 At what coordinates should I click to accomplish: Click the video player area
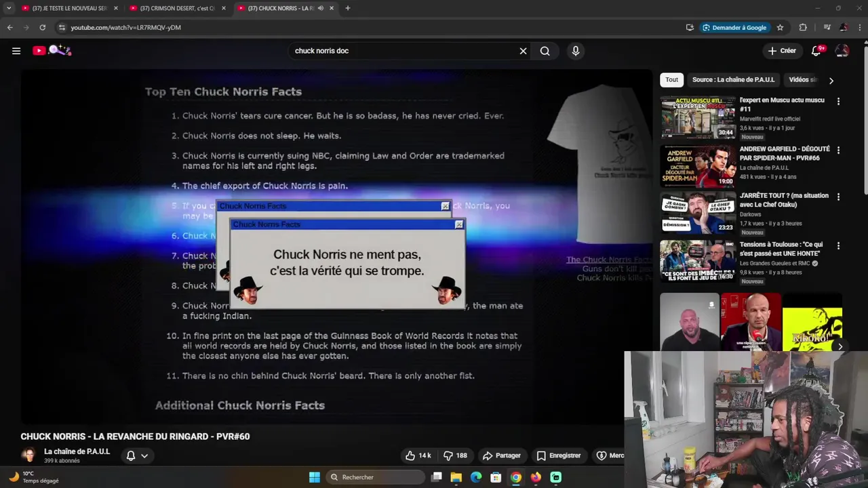click(x=336, y=246)
